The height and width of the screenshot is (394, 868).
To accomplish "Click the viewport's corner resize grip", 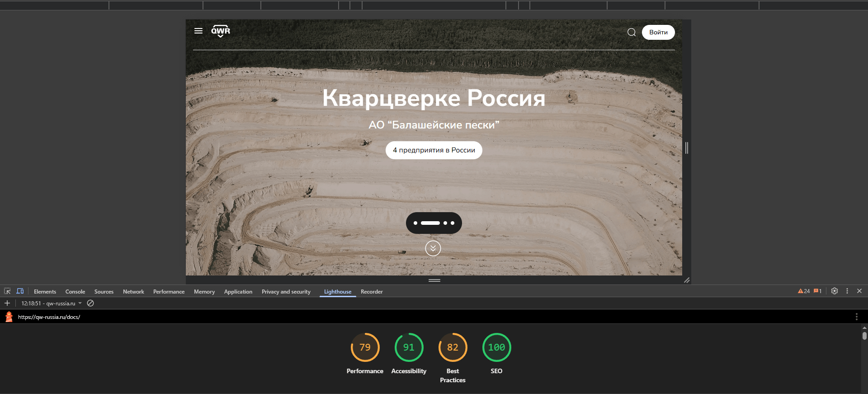I will tap(687, 280).
